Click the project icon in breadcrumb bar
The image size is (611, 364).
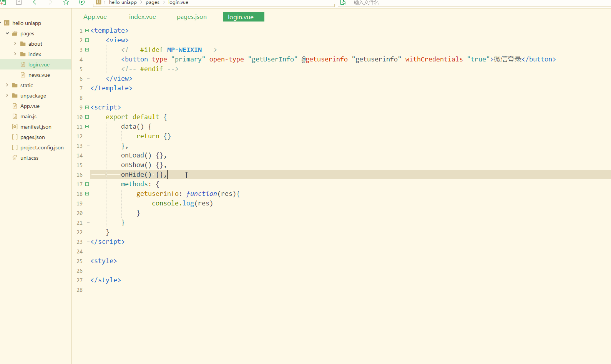(x=98, y=2)
